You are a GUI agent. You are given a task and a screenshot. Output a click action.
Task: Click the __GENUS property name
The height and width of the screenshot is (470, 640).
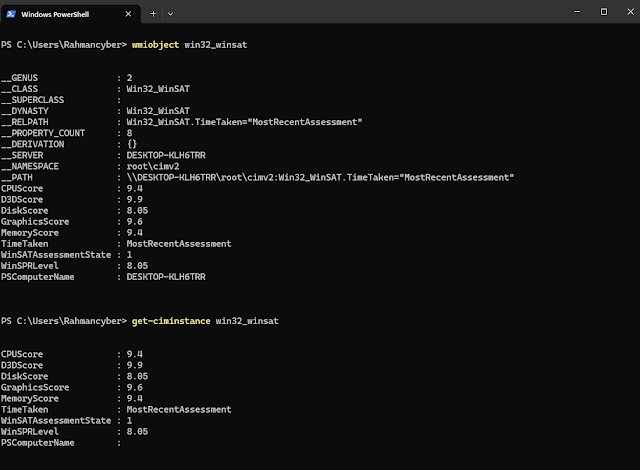[19, 78]
